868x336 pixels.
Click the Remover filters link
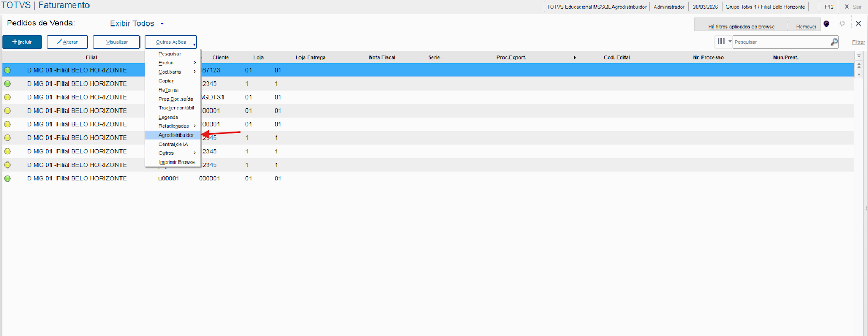click(806, 27)
